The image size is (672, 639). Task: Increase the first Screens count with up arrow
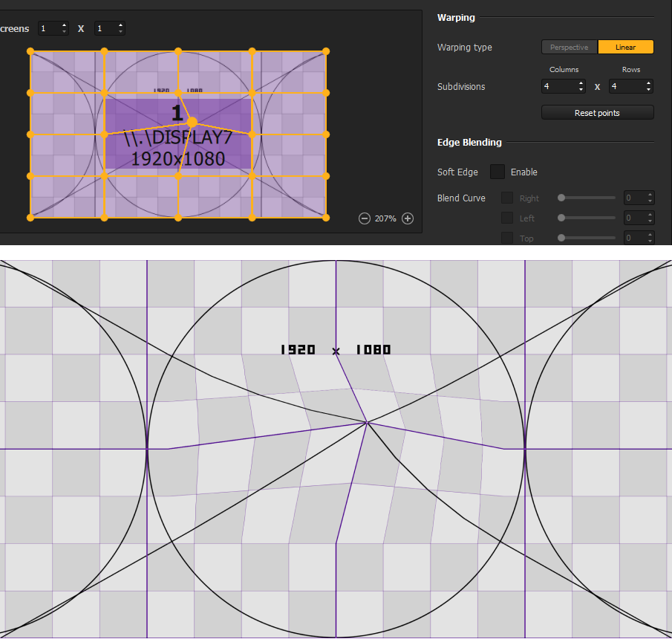point(65,25)
